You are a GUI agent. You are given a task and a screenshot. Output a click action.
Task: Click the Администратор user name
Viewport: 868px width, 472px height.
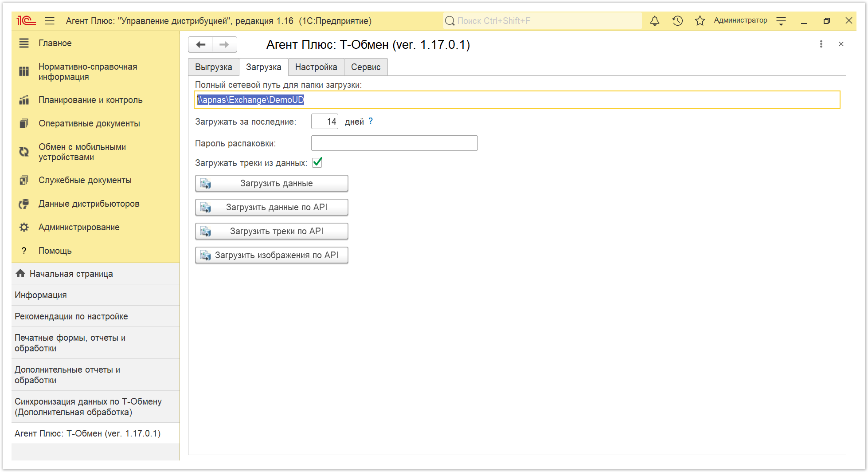(x=740, y=20)
